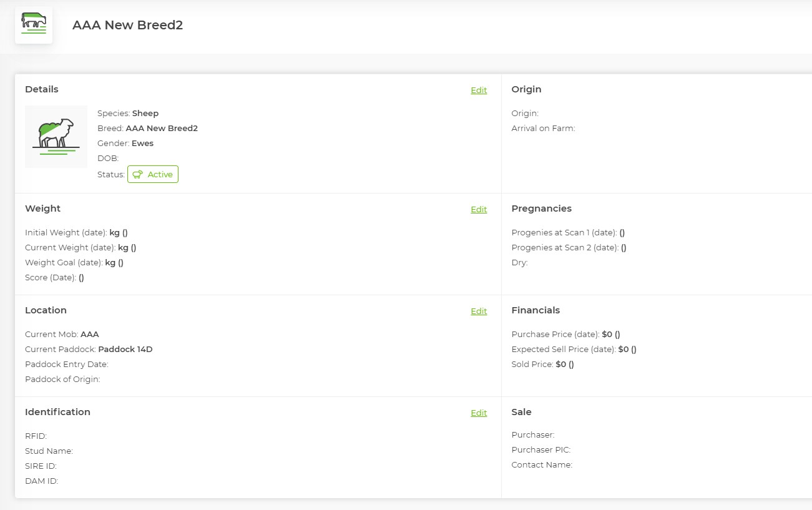Click the Financials section heading
Screen dimensions: 812x510
coord(536,310)
